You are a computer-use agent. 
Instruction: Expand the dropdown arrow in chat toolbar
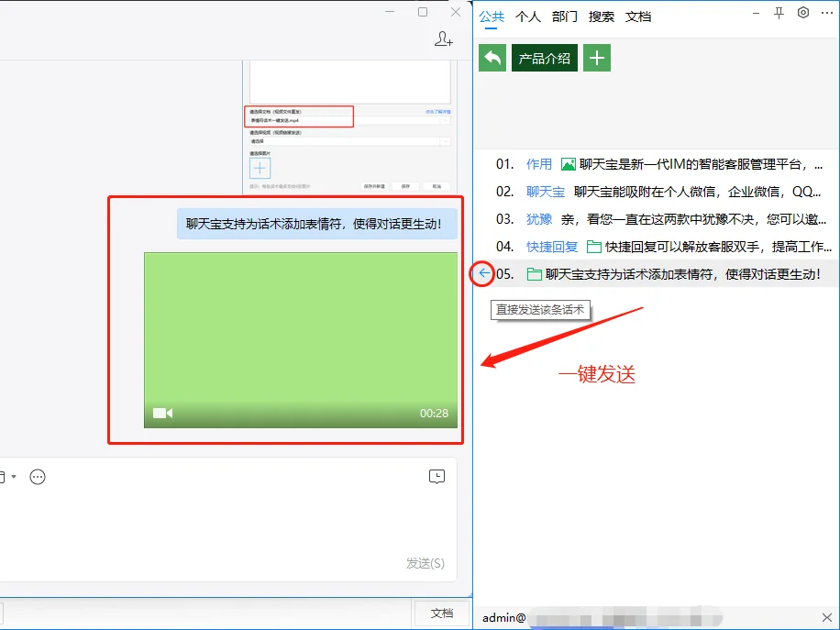click(14, 477)
